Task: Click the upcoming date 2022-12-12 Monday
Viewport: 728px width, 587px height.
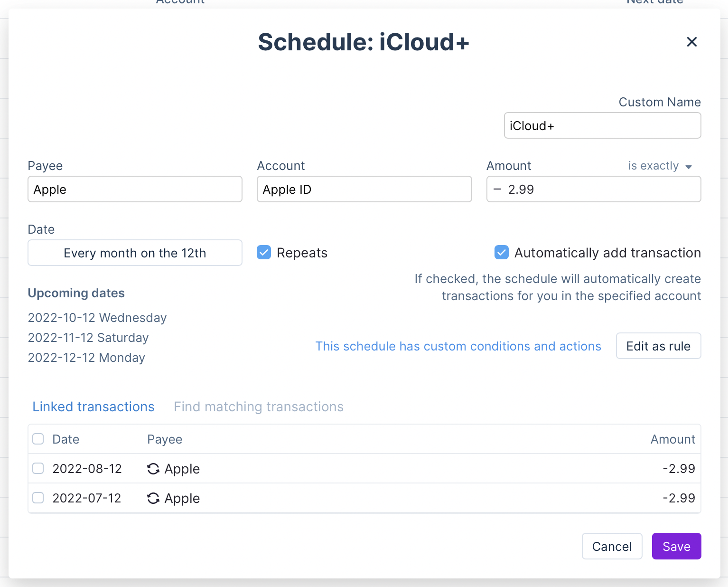Action: 86,357
